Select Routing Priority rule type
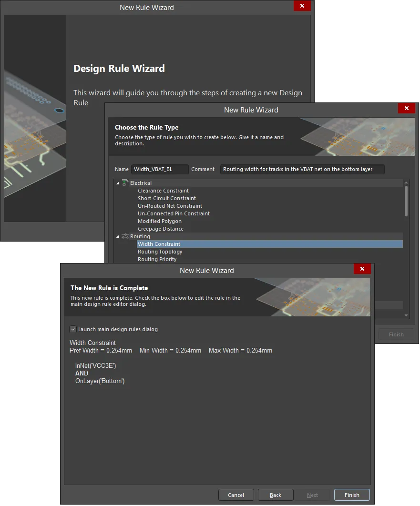 157,259
